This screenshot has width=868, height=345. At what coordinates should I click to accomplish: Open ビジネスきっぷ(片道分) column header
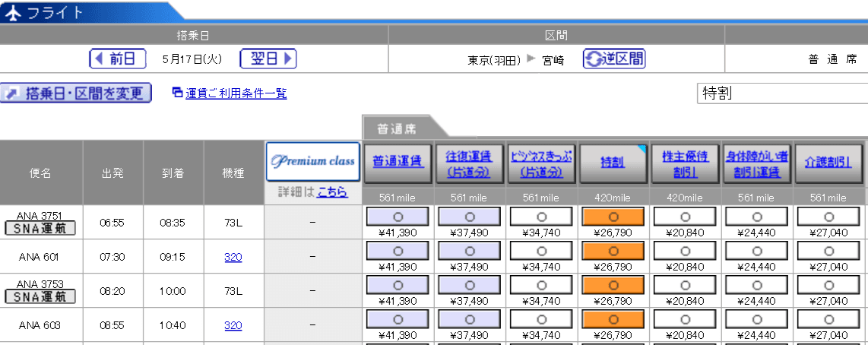point(541,163)
